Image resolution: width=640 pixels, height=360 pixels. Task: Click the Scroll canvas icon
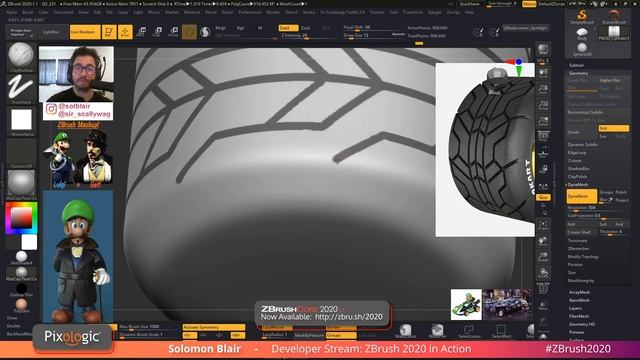pyautogui.click(x=543, y=73)
